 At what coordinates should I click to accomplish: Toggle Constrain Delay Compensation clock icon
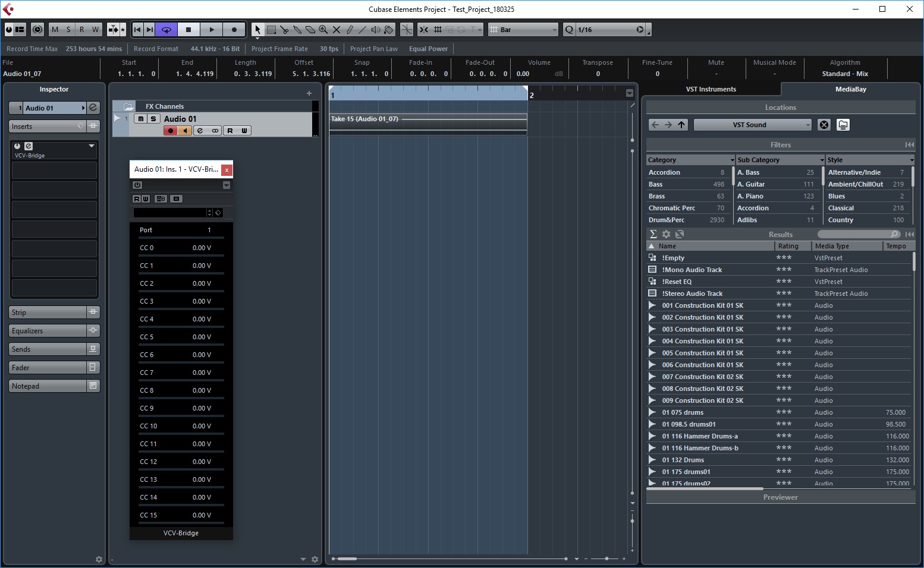(37, 30)
